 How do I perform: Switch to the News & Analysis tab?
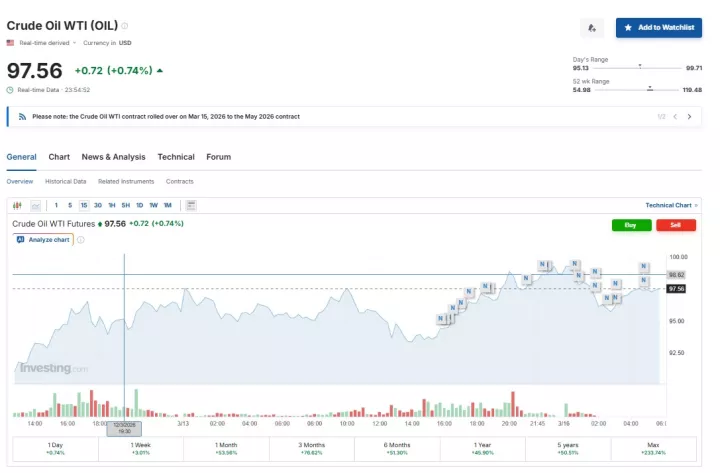click(113, 157)
